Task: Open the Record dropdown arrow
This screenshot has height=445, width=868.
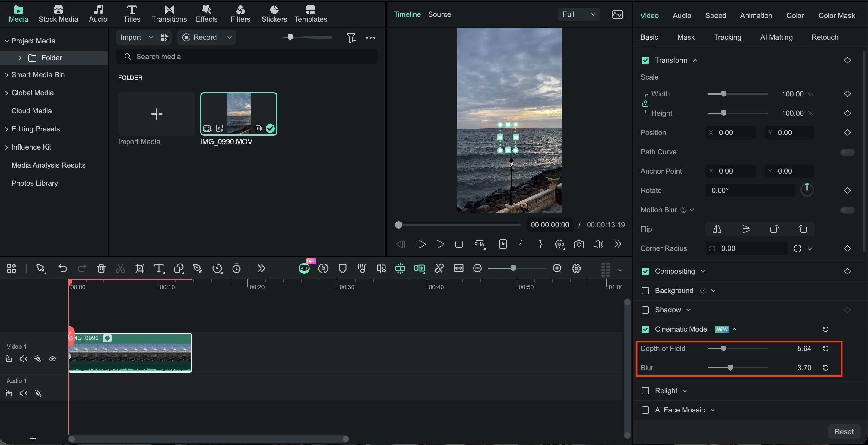Action: pyautogui.click(x=229, y=37)
